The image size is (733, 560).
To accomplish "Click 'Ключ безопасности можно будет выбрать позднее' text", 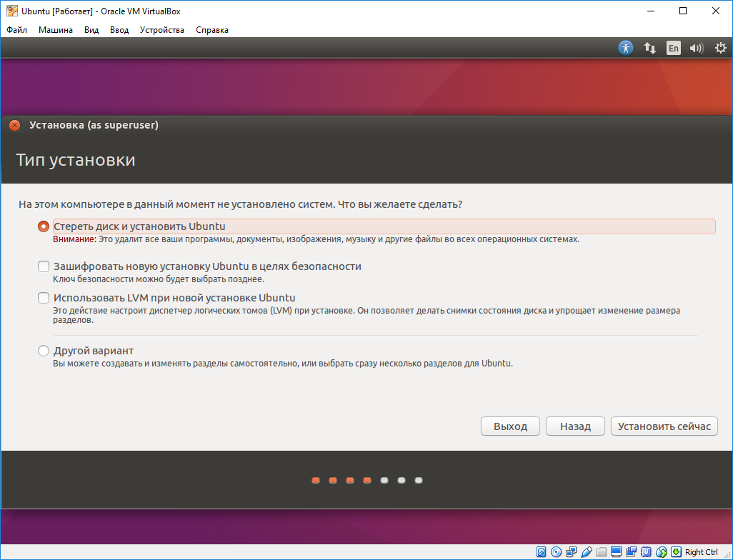I will point(159,279).
